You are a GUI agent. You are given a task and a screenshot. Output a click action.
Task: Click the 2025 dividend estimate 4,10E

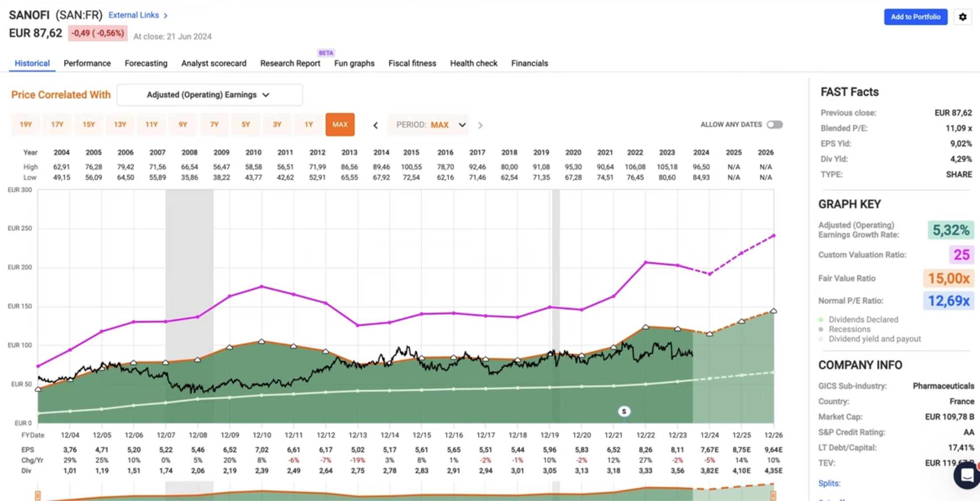point(742,471)
